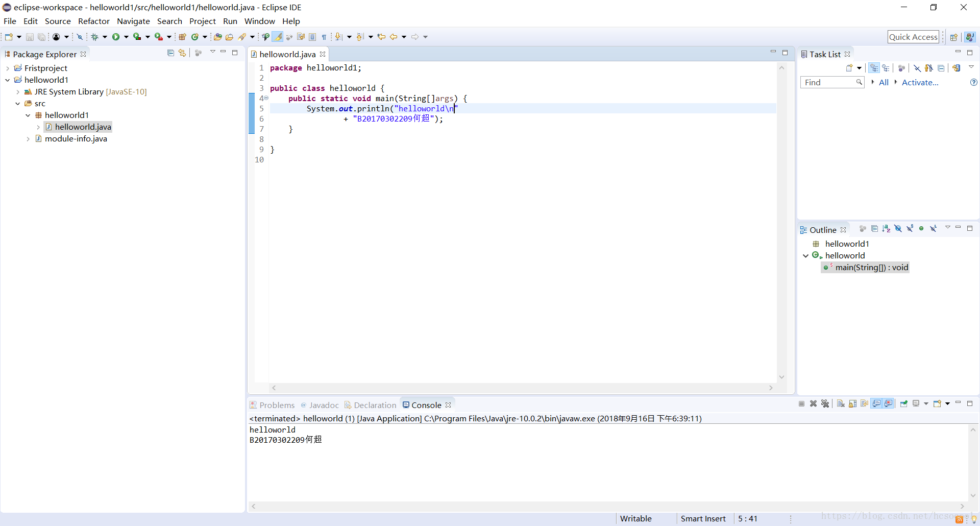The width and height of the screenshot is (980, 526).
Task: Toggle Hide Non-Public Members in Outline
Action: pyautogui.click(x=921, y=229)
